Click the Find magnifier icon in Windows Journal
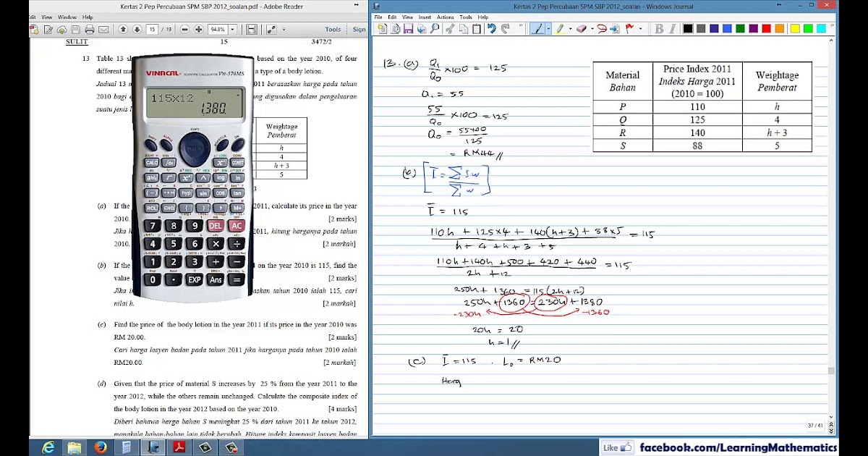Image resolution: width=868 pixels, height=456 pixels. [435, 29]
